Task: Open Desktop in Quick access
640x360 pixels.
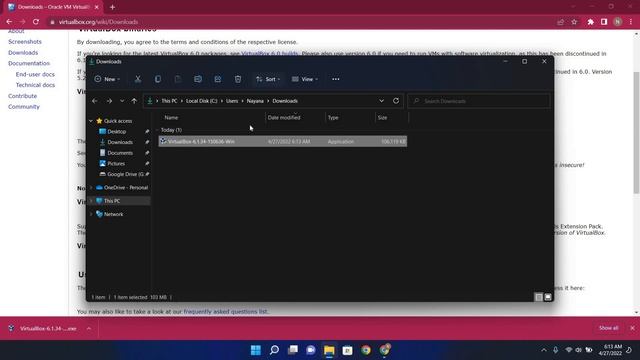Action: point(117,131)
